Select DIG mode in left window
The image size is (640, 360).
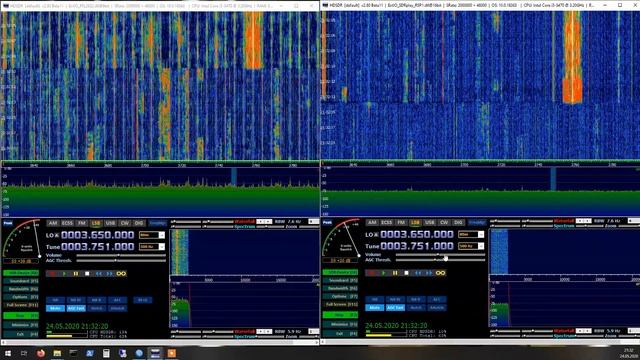pos(139,223)
